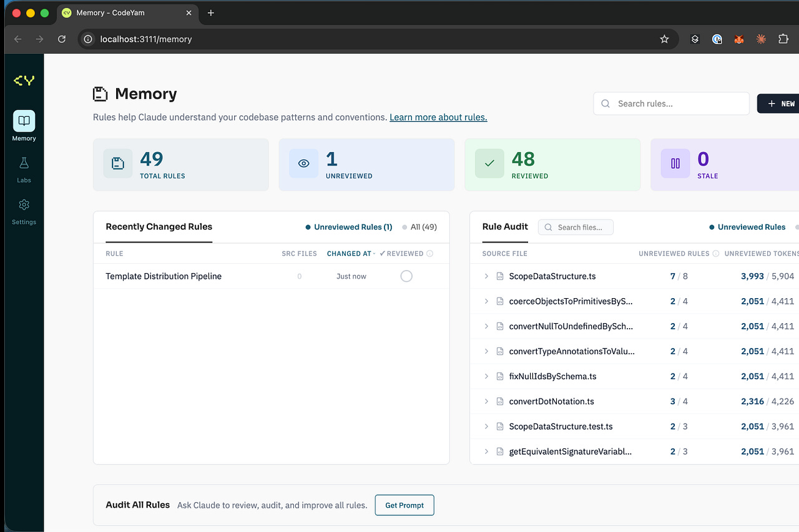The image size is (799, 532).
Task: Expand the fixNullIdsBySchema.ts row
Action: [486, 377]
